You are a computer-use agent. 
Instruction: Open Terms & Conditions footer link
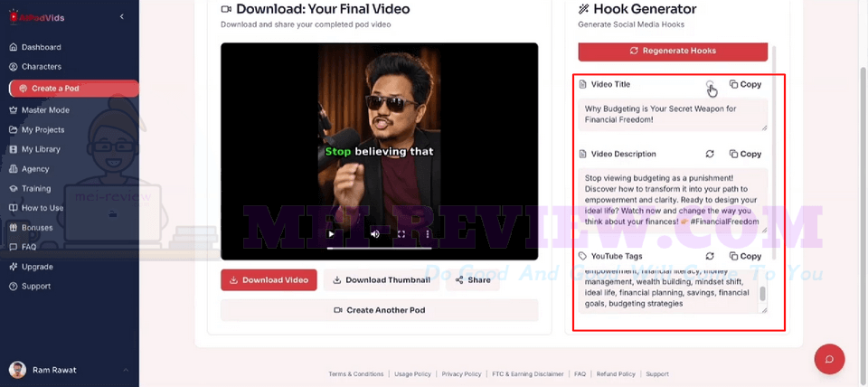[356, 374]
